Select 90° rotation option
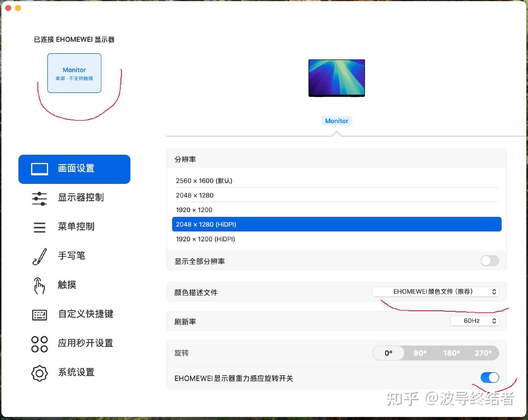This screenshot has width=528, height=420. point(420,353)
